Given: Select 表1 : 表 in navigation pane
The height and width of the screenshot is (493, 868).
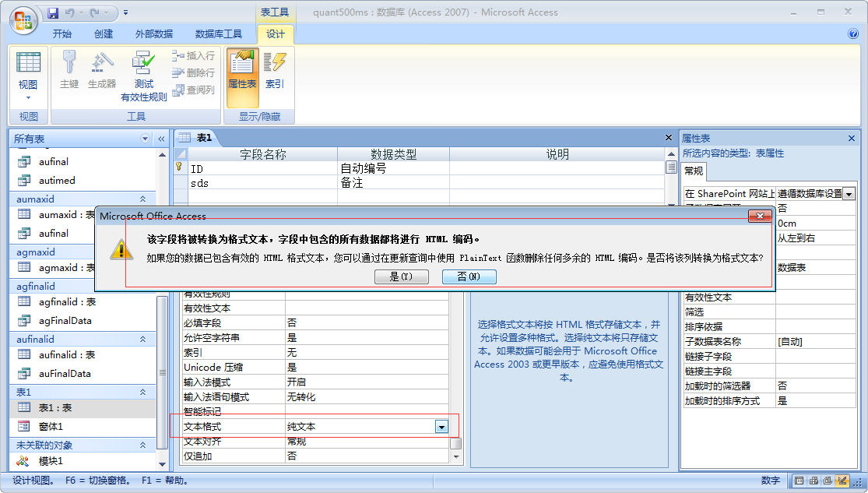Looking at the screenshot, I should point(83,408).
